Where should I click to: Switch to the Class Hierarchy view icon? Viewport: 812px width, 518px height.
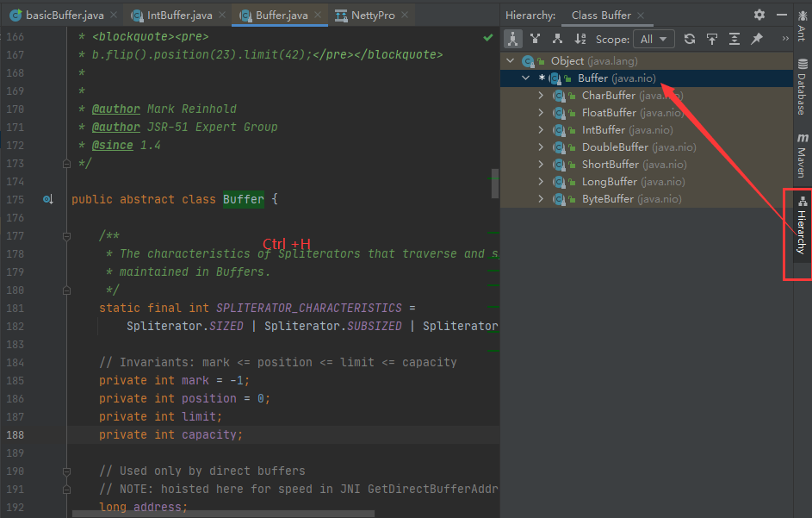pos(513,39)
